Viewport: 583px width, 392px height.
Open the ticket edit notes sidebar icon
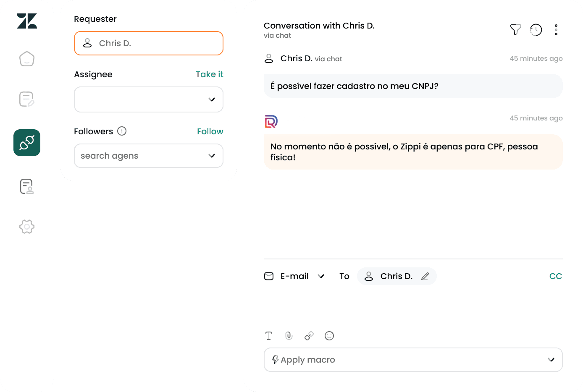(x=27, y=99)
